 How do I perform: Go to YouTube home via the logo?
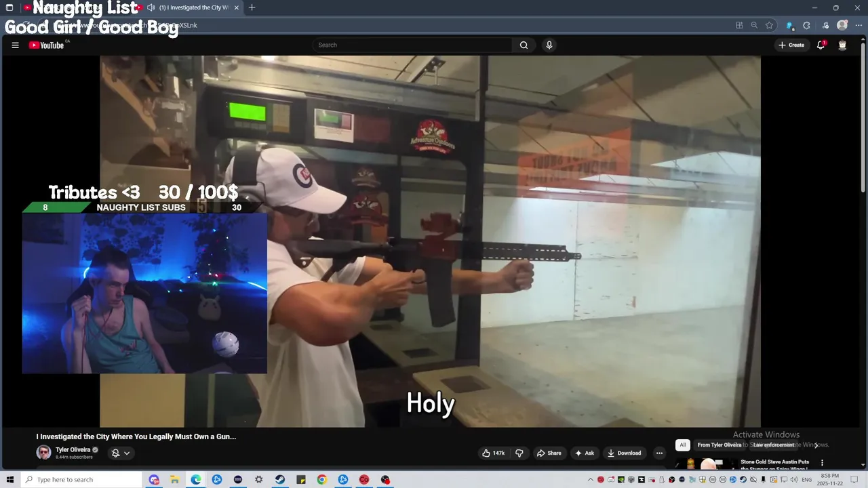click(x=46, y=45)
